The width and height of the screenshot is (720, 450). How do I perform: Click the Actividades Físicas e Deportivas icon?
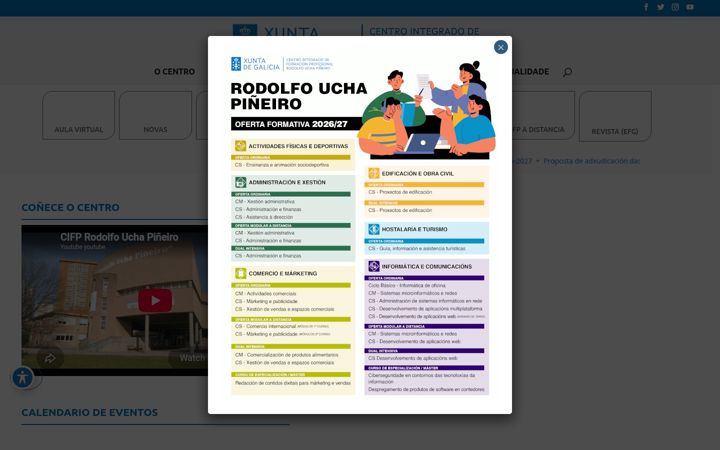click(241, 146)
